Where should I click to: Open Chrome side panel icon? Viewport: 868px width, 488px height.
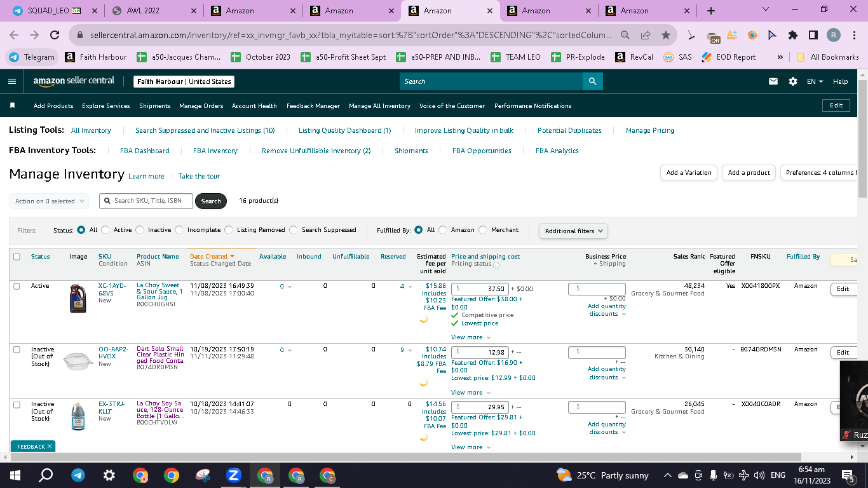coord(813,35)
